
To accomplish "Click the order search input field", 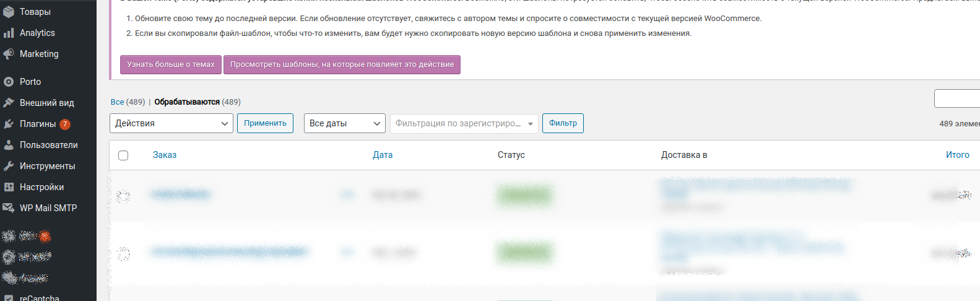I will tap(957, 98).
